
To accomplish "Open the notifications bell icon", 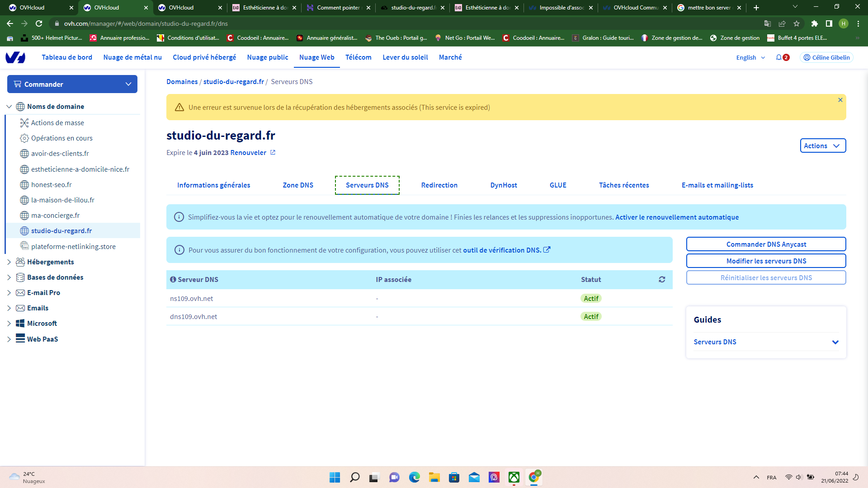I will pyautogui.click(x=779, y=57).
